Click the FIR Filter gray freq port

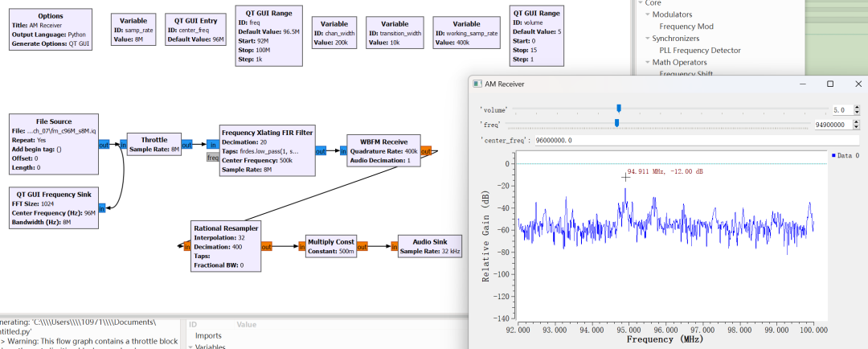click(x=213, y=158)
